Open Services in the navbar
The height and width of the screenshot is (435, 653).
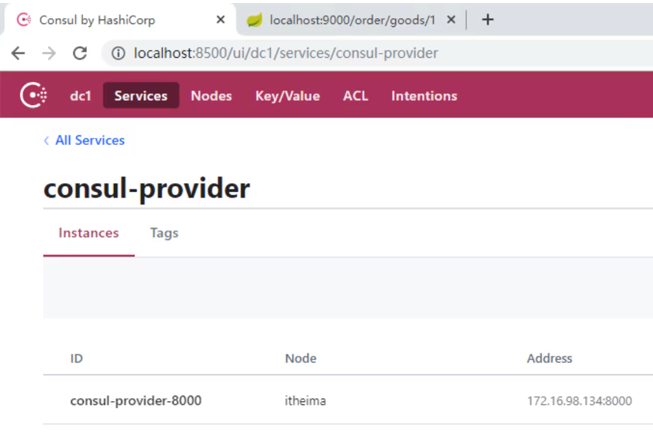[141, 96]
